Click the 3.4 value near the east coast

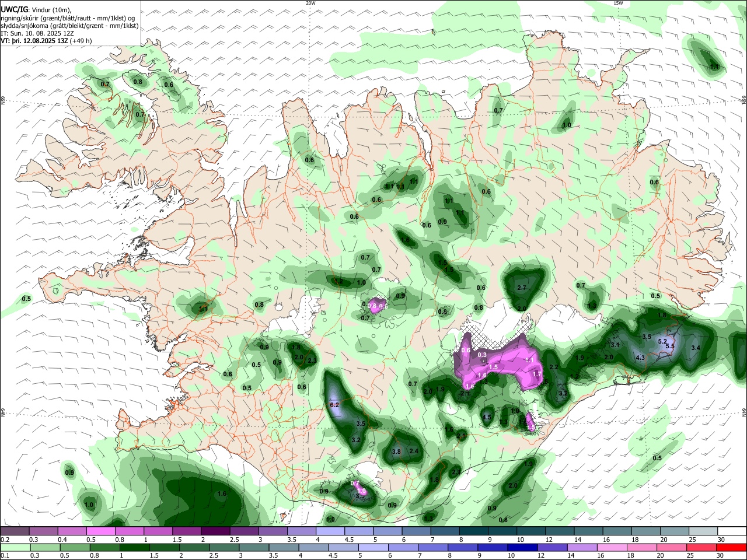coord(695,348)
